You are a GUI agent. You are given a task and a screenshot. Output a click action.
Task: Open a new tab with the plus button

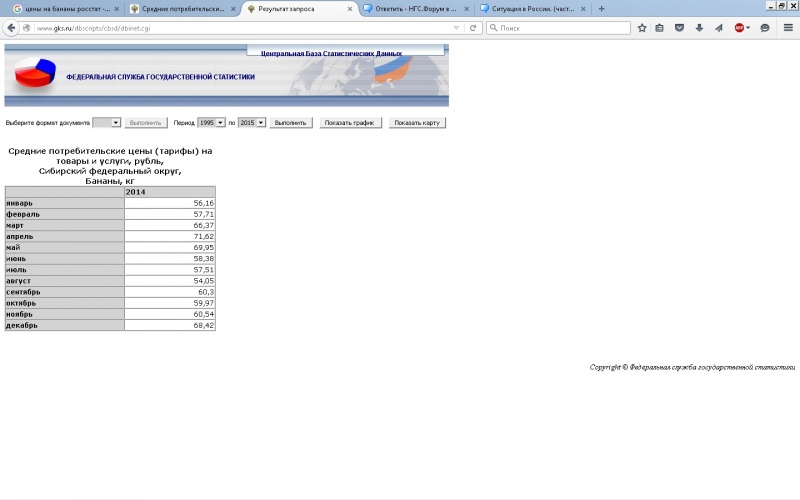click(x=601, y=8)
